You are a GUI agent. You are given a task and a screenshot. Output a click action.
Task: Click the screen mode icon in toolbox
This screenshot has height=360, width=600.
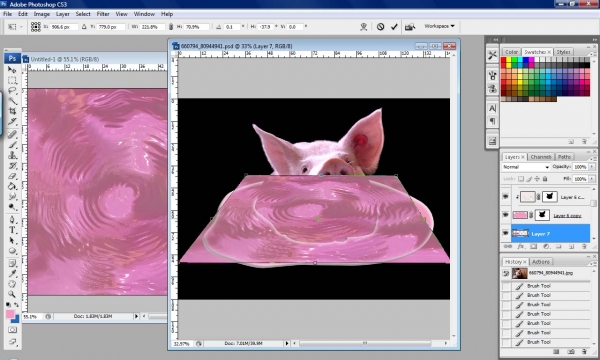12,342
